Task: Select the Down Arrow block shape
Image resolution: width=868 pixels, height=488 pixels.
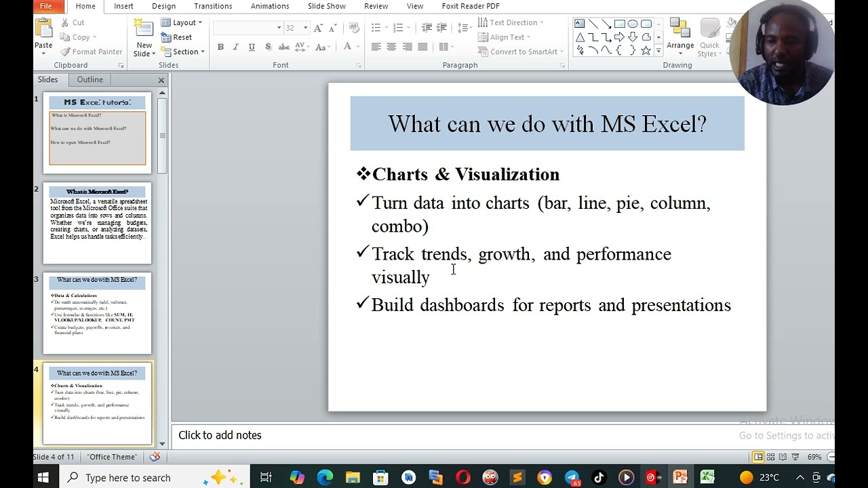Action: [x=633, y=37]
